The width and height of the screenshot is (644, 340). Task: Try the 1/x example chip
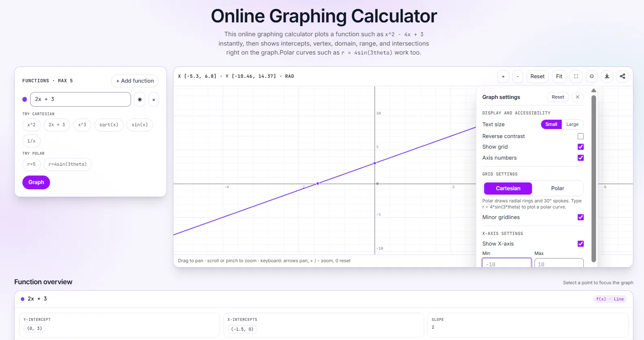31,141
